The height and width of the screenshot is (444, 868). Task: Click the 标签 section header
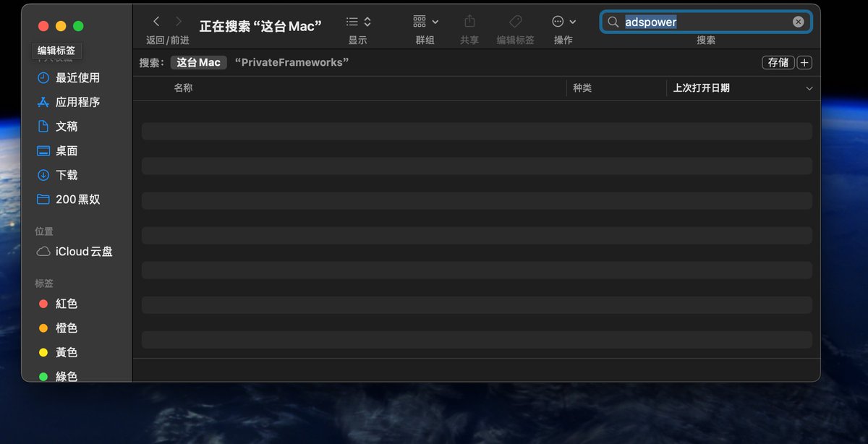pos(44,283)
